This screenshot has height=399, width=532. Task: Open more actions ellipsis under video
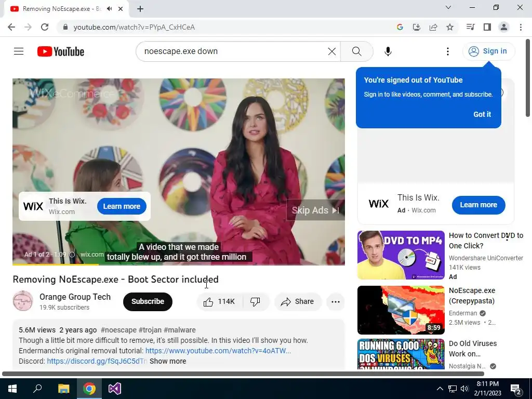click(x=335, y=302)
